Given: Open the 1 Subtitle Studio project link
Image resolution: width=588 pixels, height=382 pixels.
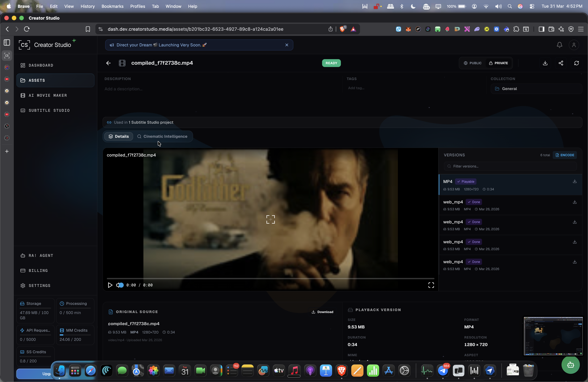Looking at the screenshot, I should click(x=151, y=122).
